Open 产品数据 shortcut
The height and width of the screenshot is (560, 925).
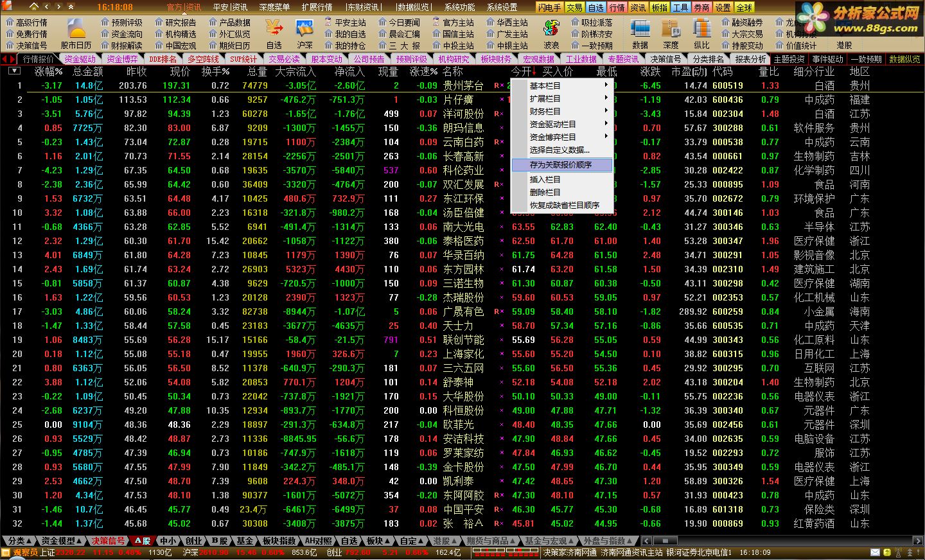(229, 22)
